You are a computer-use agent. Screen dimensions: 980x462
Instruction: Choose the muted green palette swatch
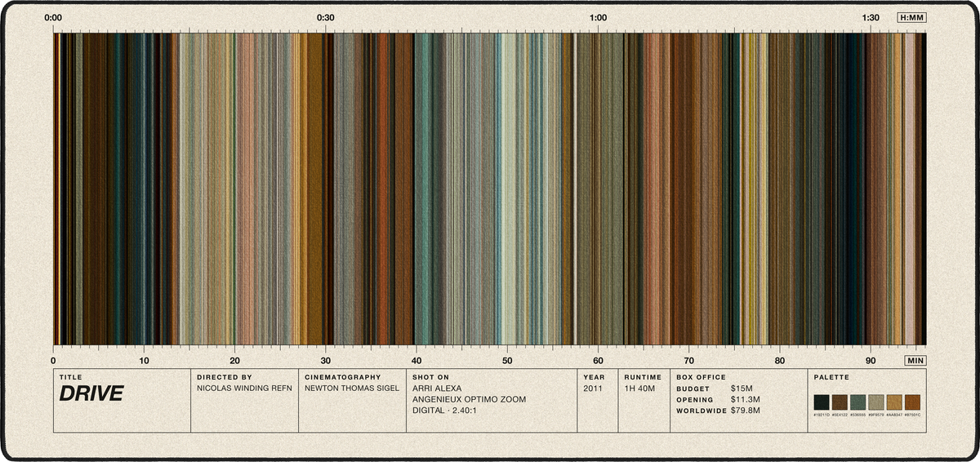click(x=858, y=402)
